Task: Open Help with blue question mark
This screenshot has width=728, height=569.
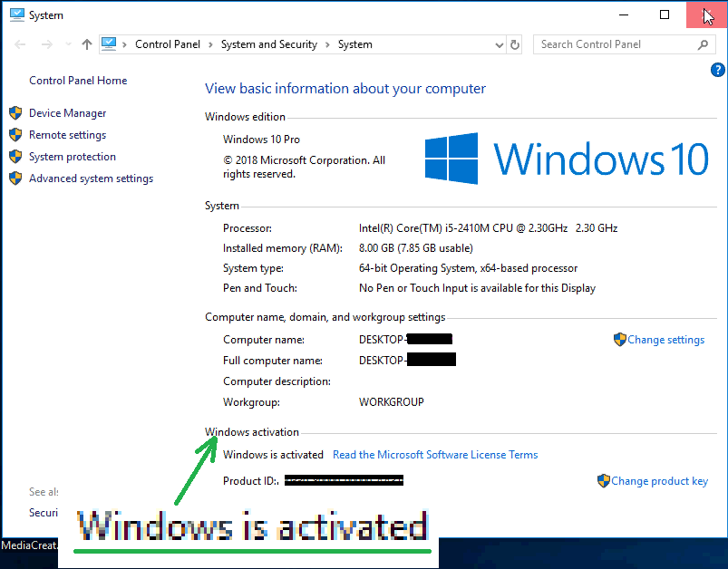Action: [717, 70]
